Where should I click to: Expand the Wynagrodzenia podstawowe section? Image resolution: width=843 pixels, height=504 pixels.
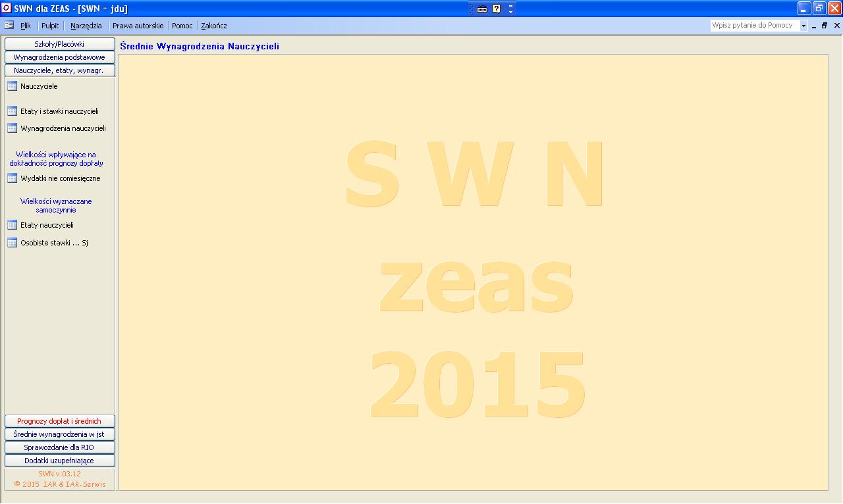tap(59, 57)
